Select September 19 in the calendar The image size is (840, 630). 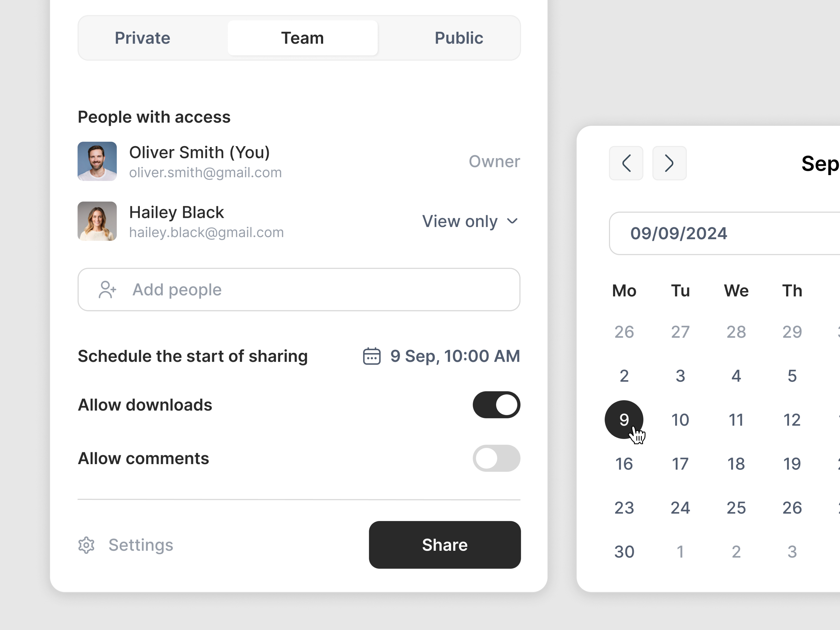tap(792, 464)
